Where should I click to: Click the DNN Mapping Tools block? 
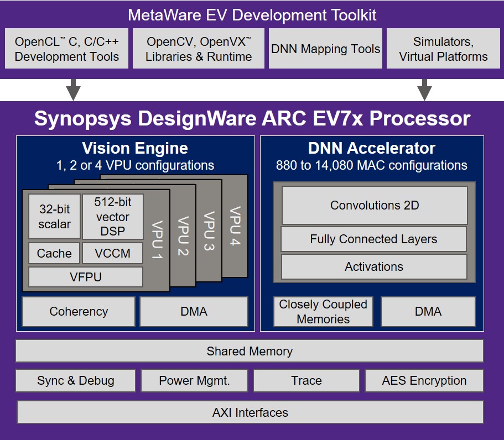pyautogui.click(x=325, y=49)
